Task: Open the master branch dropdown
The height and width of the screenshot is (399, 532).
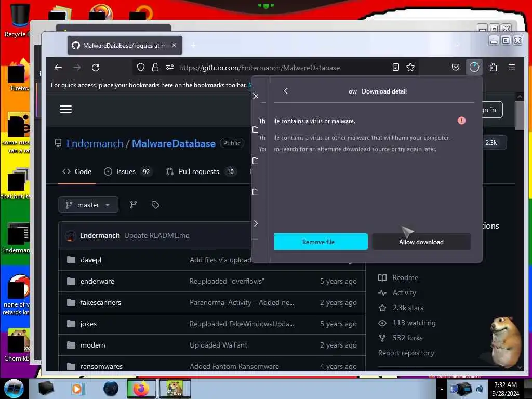Action: [88, 205]
